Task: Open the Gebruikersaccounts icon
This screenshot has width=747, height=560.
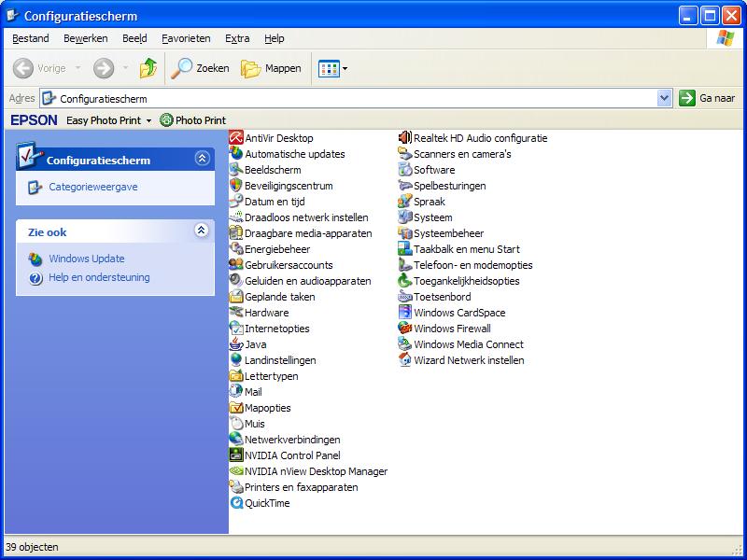Action: (x=236, y=265)
